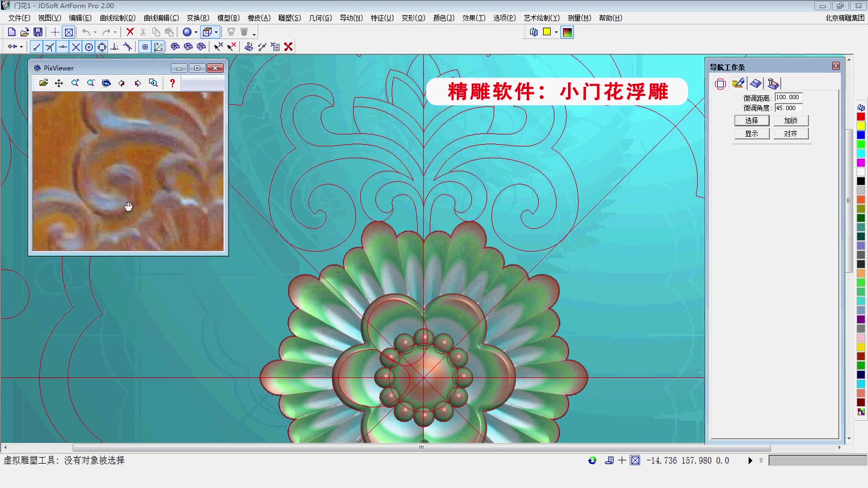Go to next image in PixViewer
This screenshot has width=868, height=488.
pyautogui.click(x=138, y=83)
